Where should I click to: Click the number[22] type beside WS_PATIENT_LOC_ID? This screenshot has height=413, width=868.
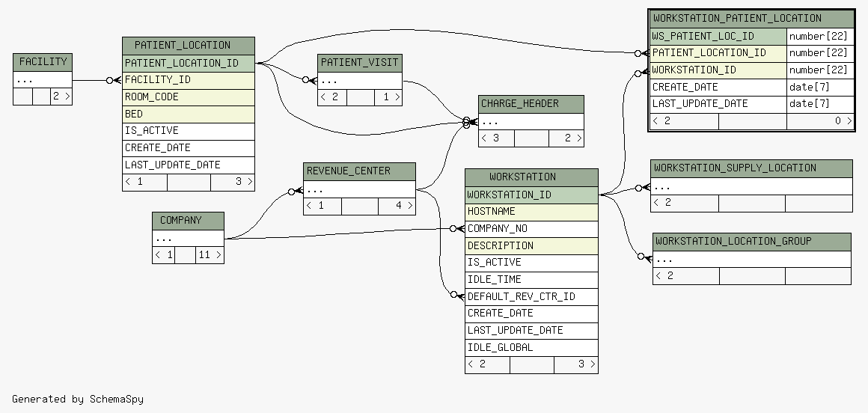[x=820, y=37]
